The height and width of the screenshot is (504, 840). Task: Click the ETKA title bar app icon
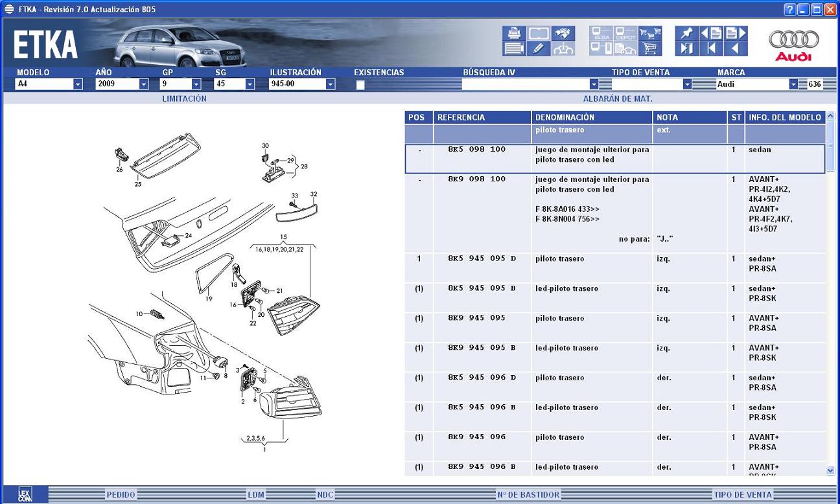coord(9,9)
